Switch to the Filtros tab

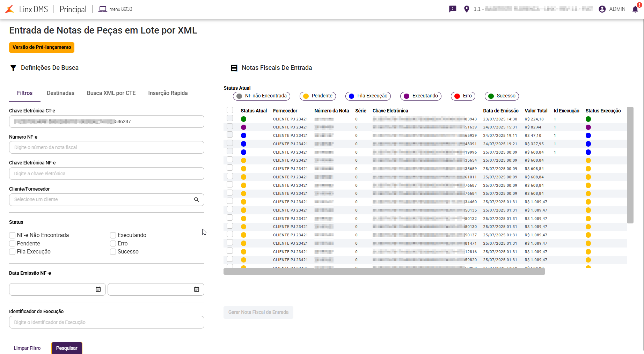click(25, 93)
